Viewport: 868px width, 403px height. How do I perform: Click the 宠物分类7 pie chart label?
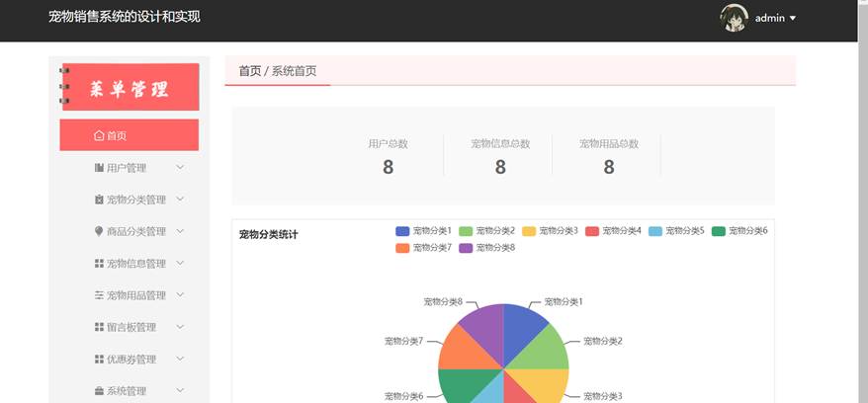click(404, 341)
